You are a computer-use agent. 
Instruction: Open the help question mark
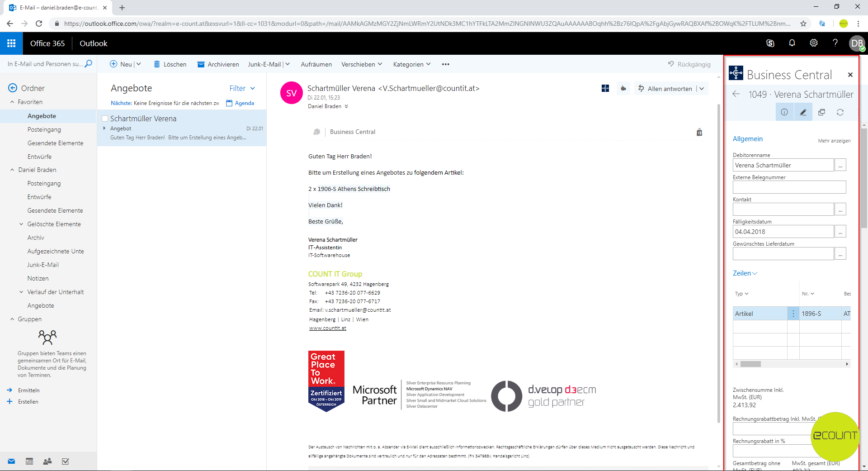pos(835,43)
